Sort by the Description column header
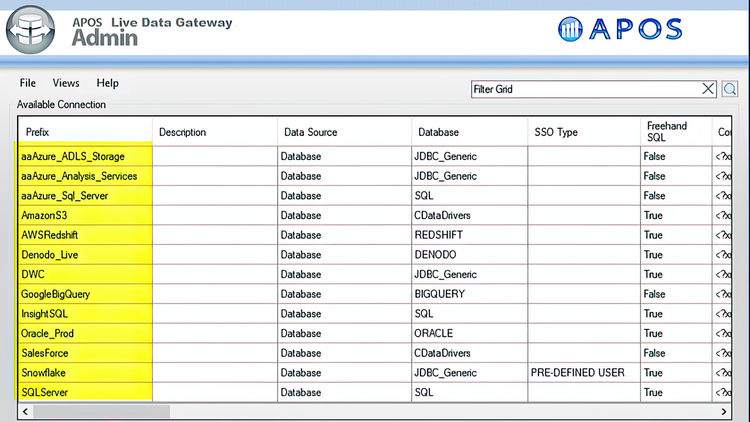 click(215, 132)
